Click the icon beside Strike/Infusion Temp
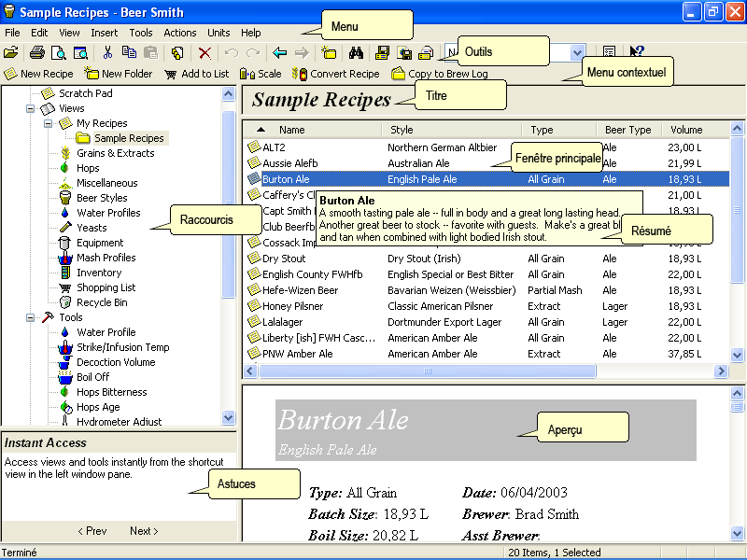Screen dimensions: 747x560 coord(64,347)
